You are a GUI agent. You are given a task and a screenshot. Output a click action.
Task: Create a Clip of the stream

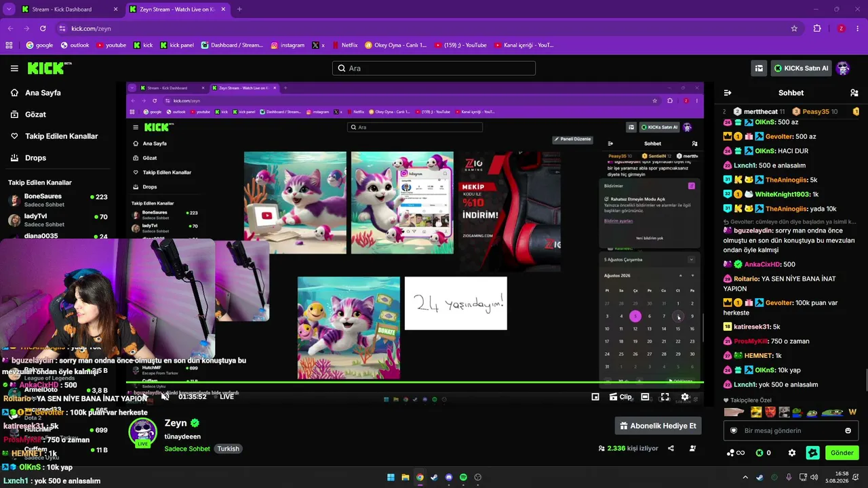[620, 397]
